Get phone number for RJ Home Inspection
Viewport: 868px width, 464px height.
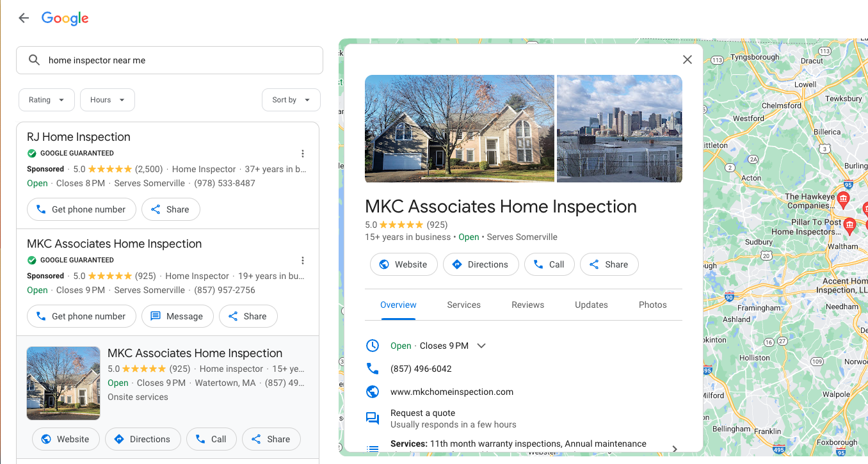tap(81, 209)
